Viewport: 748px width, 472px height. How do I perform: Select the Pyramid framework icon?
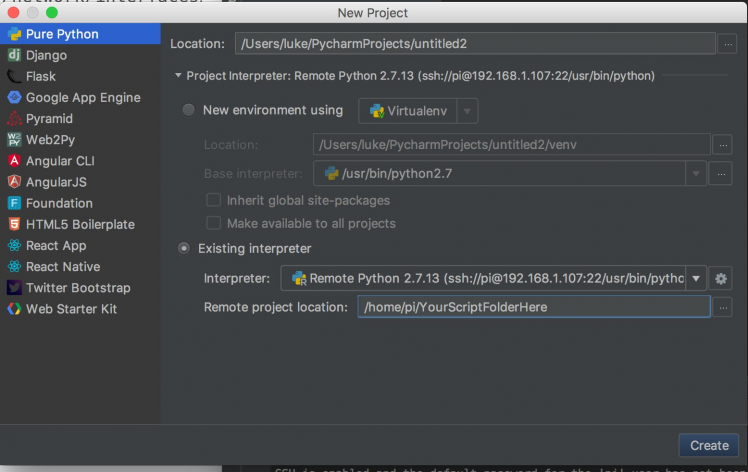pyautogui.click(x=14, y=118)
